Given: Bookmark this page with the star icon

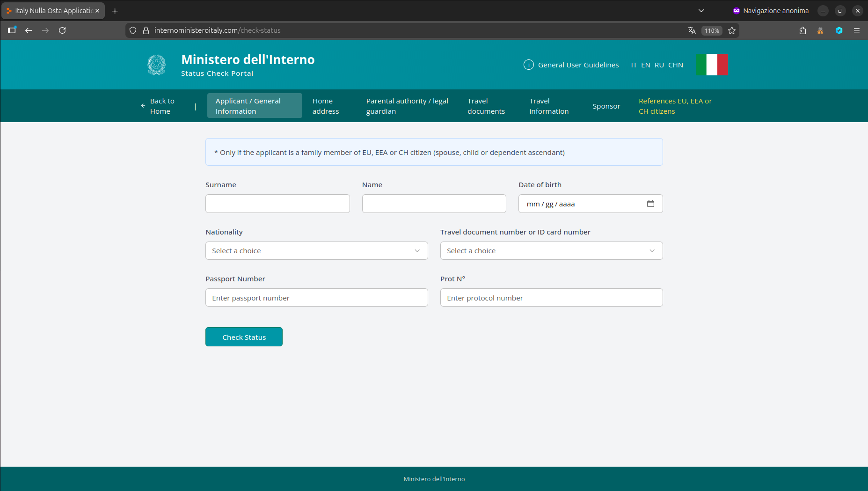Looking at the screenshot, I should (732, 30).
